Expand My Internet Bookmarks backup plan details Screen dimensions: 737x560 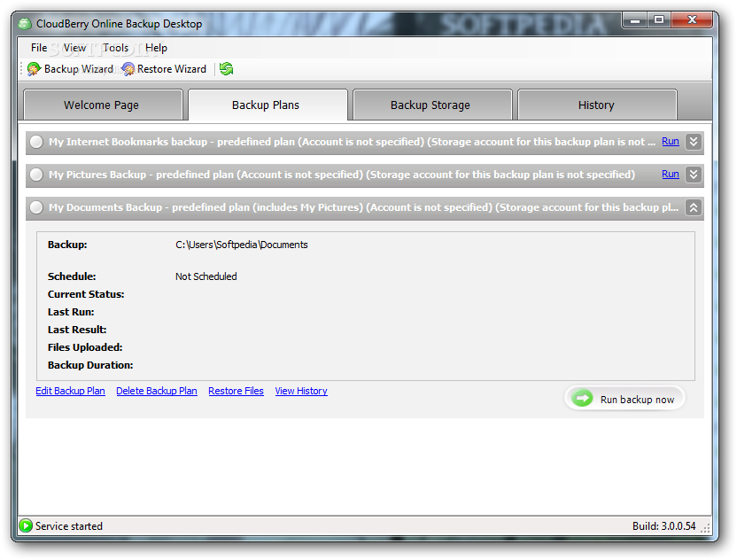(x=694, y=142)
